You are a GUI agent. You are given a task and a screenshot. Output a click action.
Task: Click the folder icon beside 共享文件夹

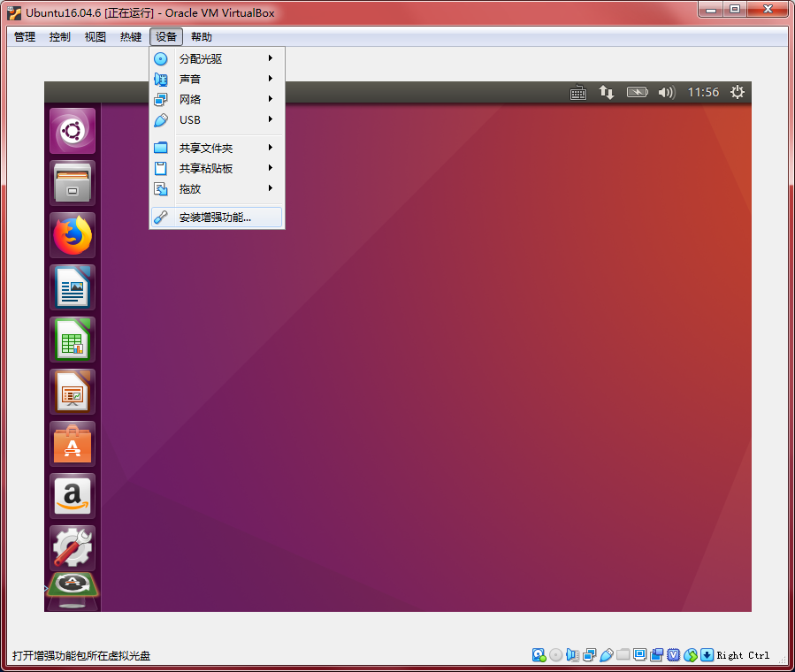pyautogui.click(x=161, y=148)
